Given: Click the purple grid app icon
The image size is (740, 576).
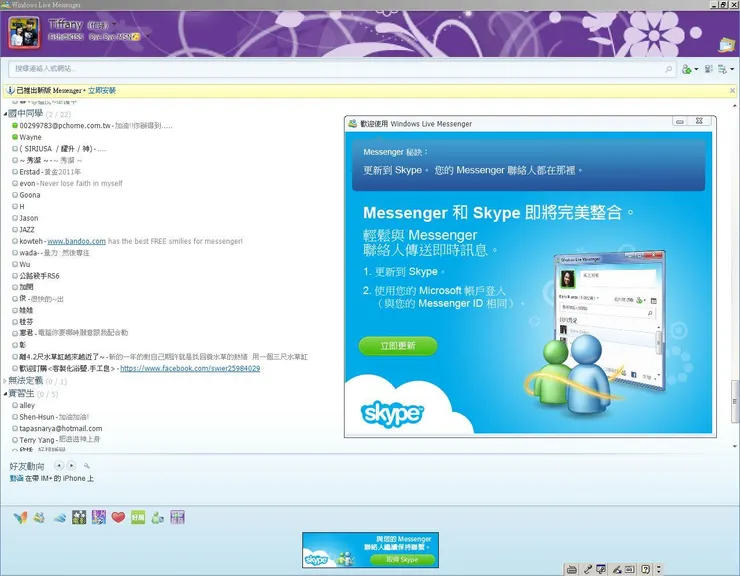Looking at the screenshot, I should click(177, 517).
